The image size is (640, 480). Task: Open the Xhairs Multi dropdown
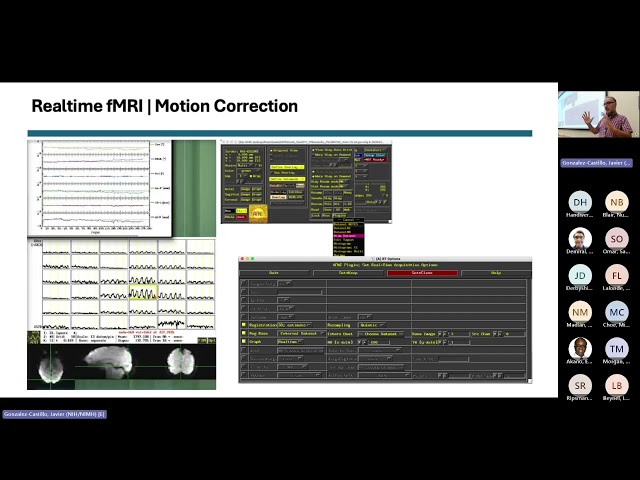tap(245, 165)
